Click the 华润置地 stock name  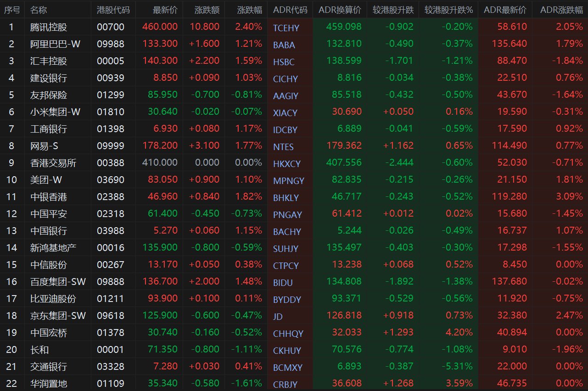coord(49,384)
